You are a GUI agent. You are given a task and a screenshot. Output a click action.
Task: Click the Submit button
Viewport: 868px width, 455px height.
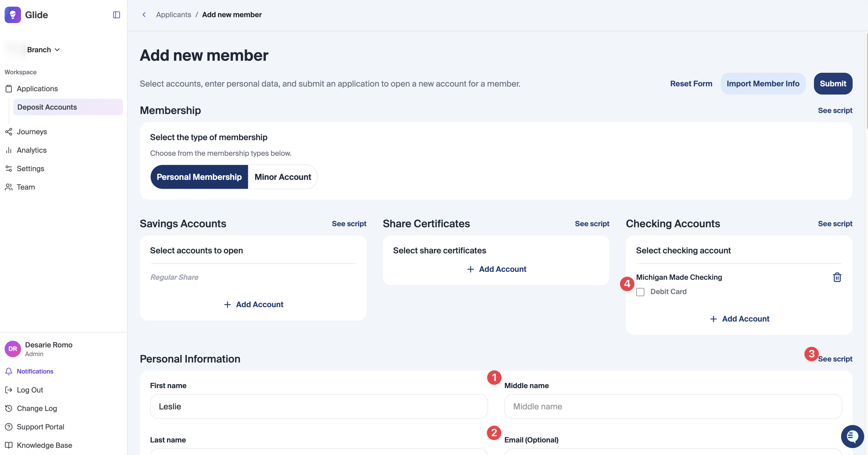833,84
